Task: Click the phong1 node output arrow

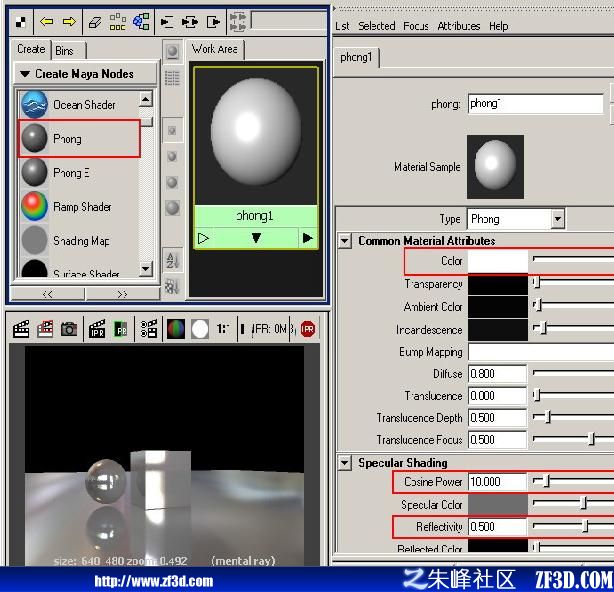Action: (x=307, y=238)
